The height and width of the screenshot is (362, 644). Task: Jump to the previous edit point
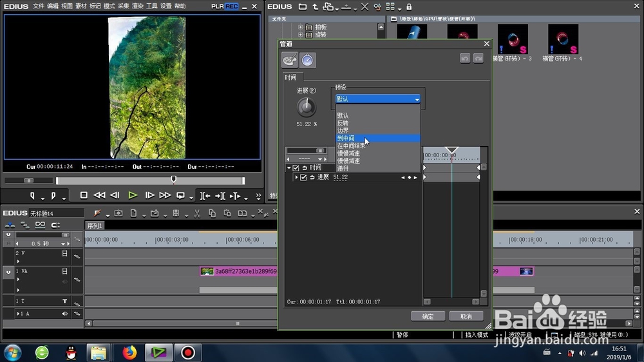tap(205, 196)
